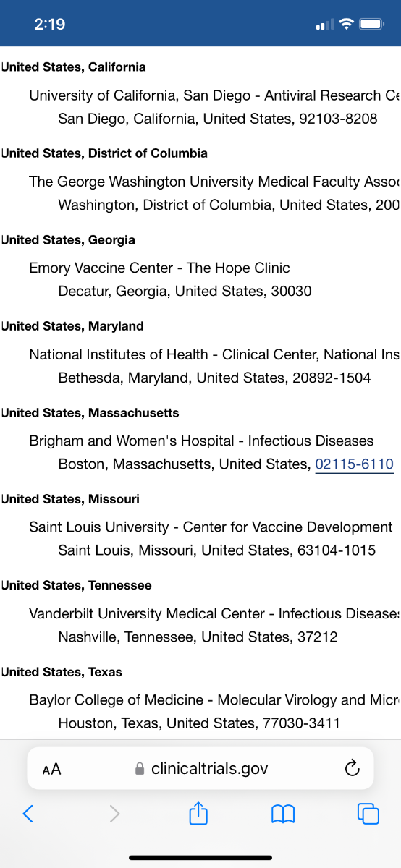401x868 pixels.
Task: Click the 02115-6110 zip code link
Action: tap(355, 464)
